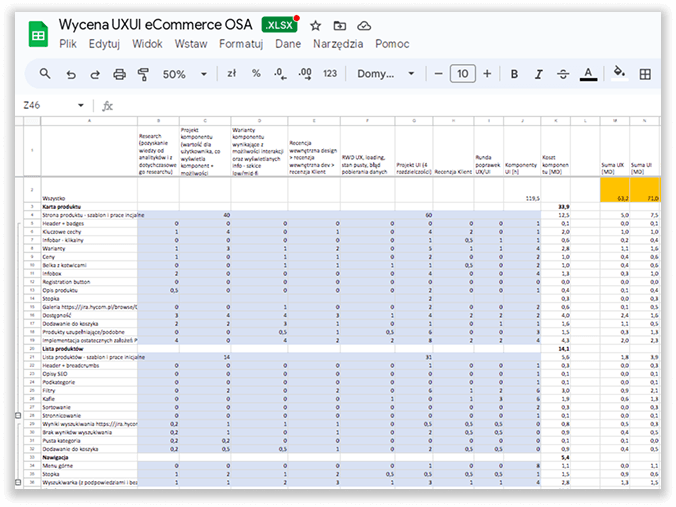
Task: Open the Dane menu
Action: [288, 44]
